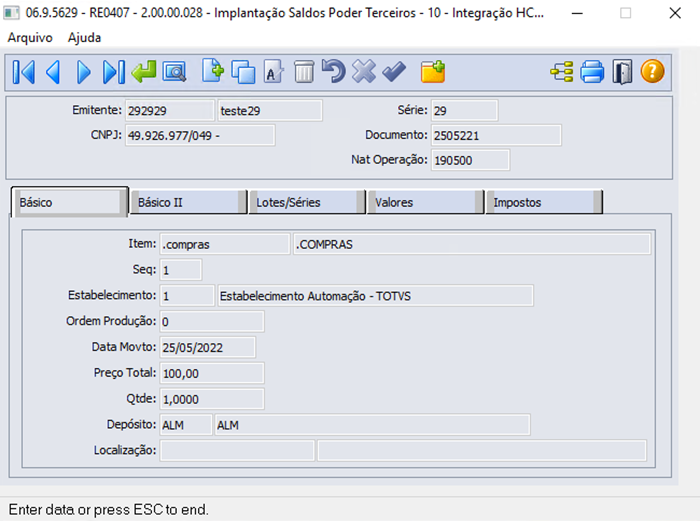Undo changes with the curved arrow icon
Image resolution: width=700 pixels, height=521 pixels.
click(x=333, y=71)
